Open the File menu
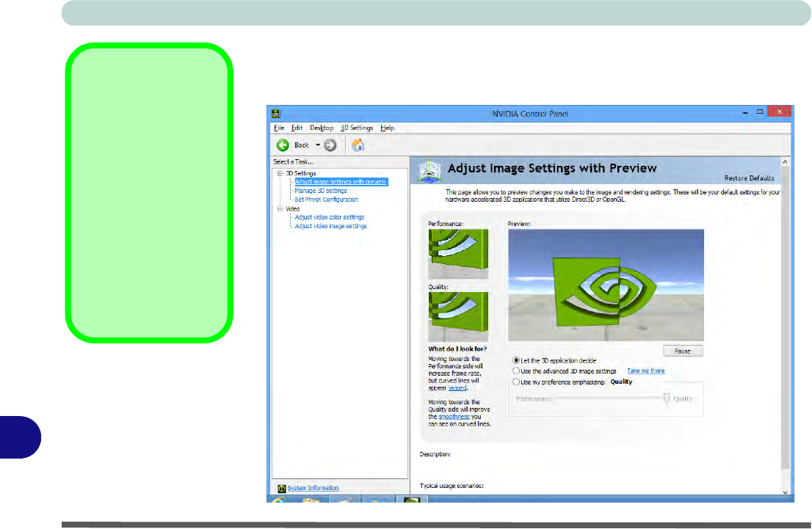Image resolution: width=812 pixels, height=529 pixels. [278, 128]
